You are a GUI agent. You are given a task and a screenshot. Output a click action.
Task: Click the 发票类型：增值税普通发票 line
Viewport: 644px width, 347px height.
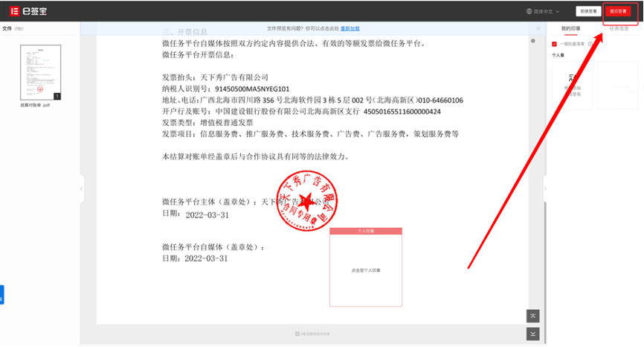coord(207,123)
